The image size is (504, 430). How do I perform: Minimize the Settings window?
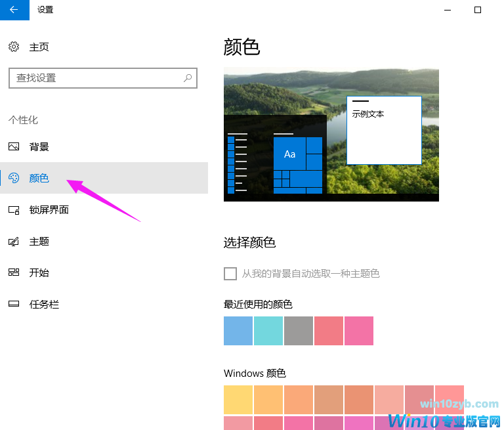click(447, 10)
